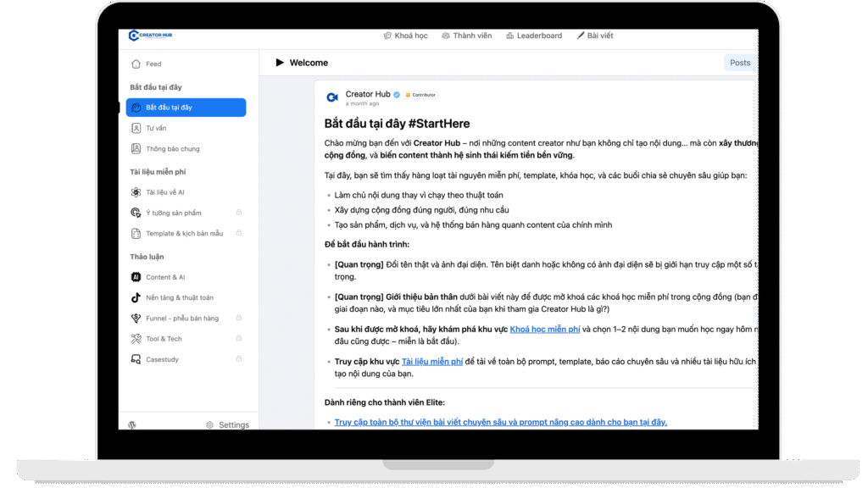Go to the Thành viên menu
Viewport: 868px width, 488px height.
[x=467, y=36]
